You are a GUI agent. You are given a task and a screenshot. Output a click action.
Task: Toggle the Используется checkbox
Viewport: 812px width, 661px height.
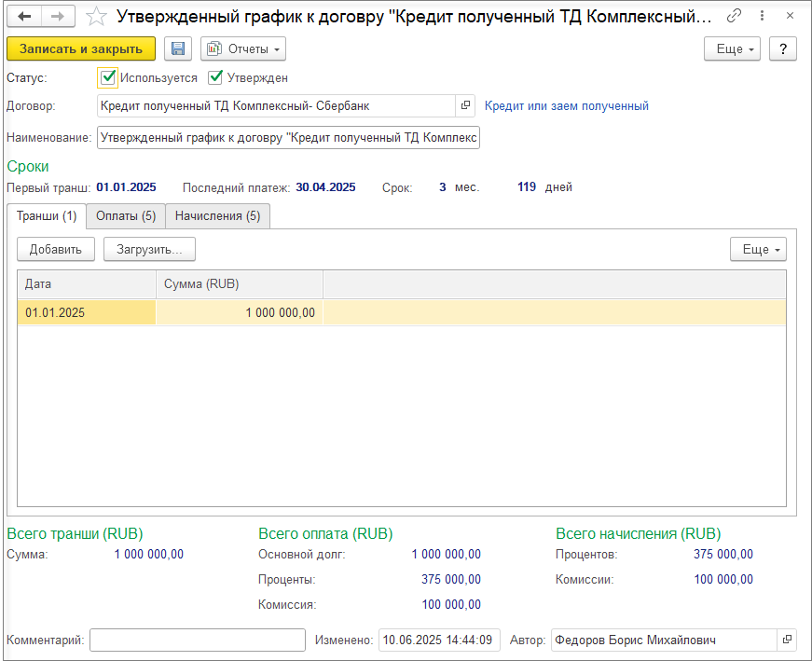pyautogui.click(x=108, y=77)
